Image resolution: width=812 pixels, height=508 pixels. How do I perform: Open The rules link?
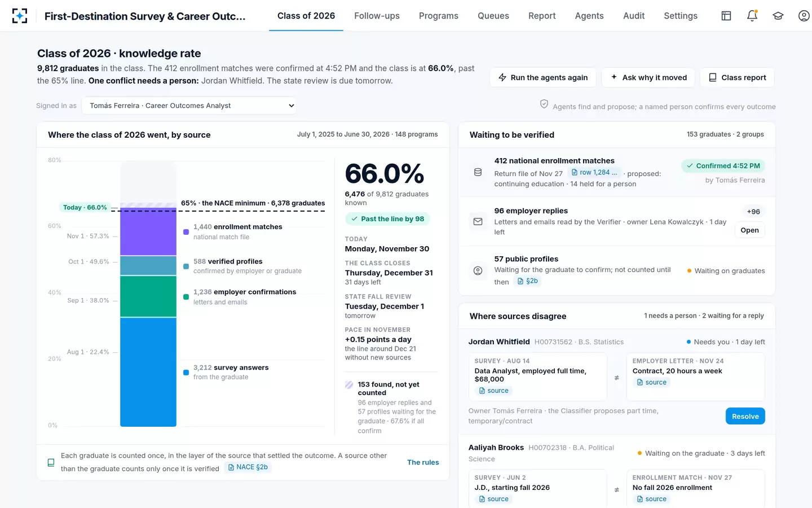coord(423,462)
